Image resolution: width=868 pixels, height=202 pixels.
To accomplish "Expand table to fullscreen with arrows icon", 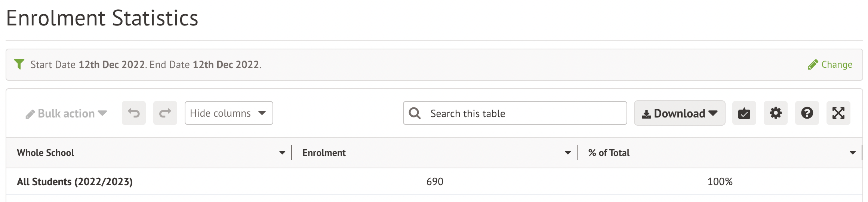I will click(838, 113).
